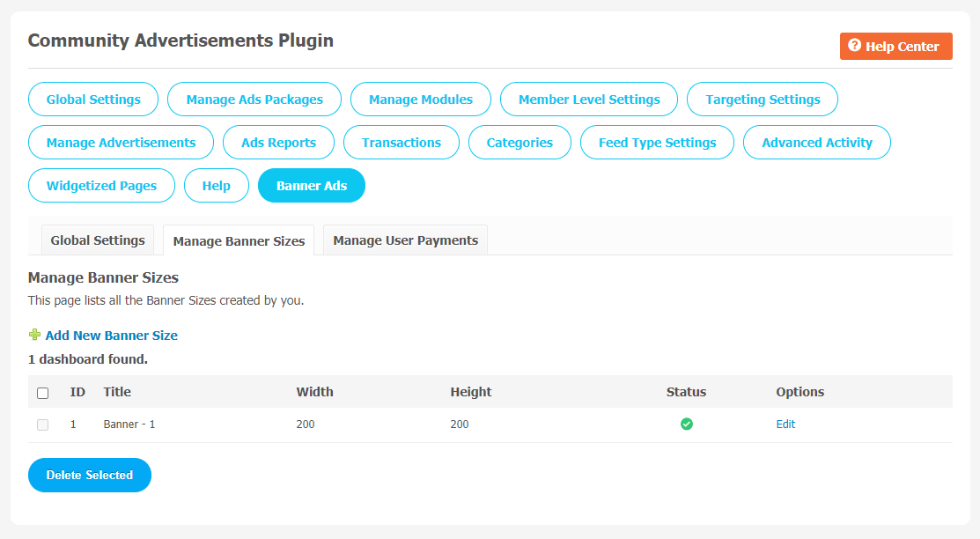Click the Delete Selected button
Screen dimensions: 980x539
(x=90, y=476)
